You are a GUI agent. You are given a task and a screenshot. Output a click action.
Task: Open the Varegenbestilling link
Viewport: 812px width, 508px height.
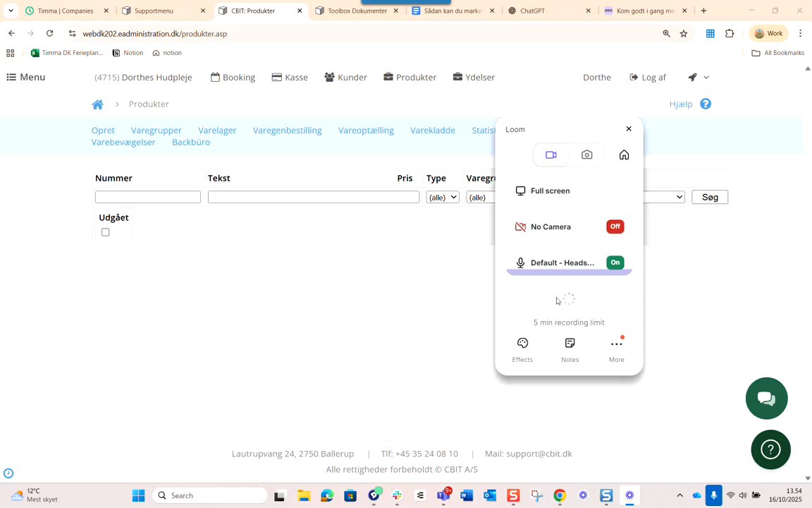tap(287, 130)
